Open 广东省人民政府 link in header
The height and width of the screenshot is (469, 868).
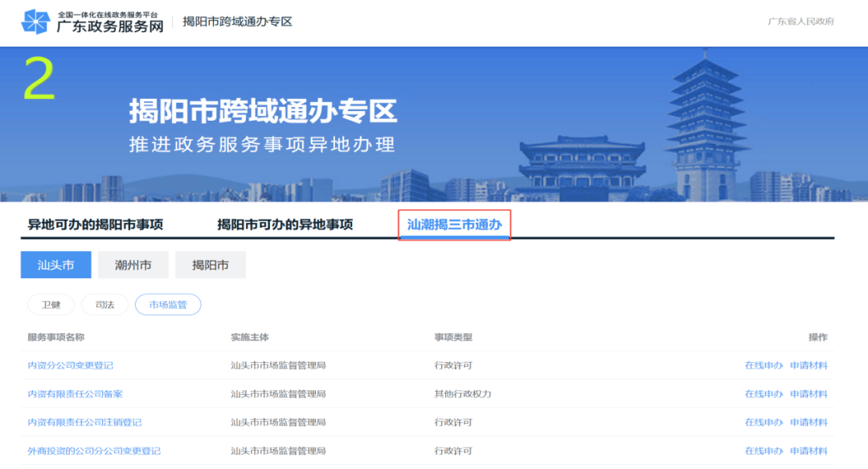coord(800,22)
